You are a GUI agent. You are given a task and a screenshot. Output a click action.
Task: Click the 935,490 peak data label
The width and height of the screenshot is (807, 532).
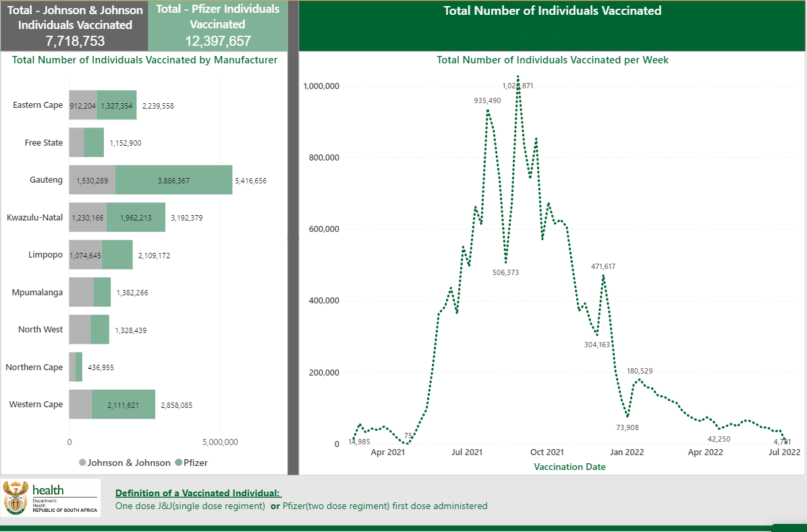click(x=487, y=100)
